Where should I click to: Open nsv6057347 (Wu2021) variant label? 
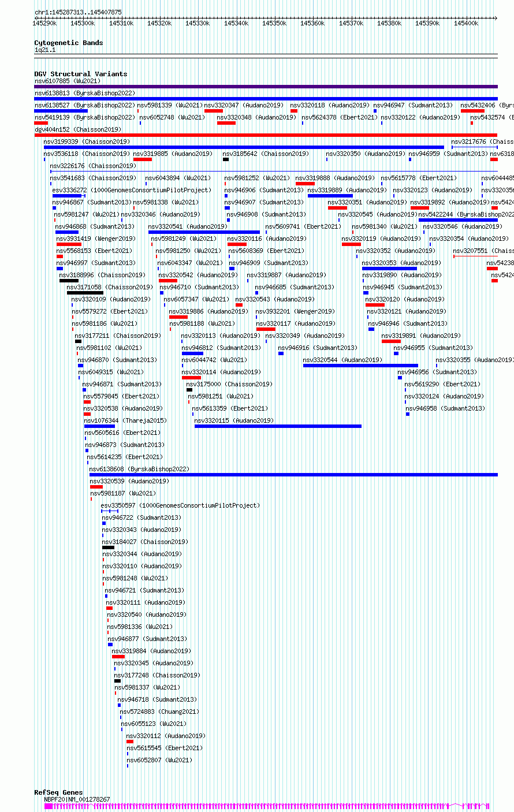(x=196, y=299)
